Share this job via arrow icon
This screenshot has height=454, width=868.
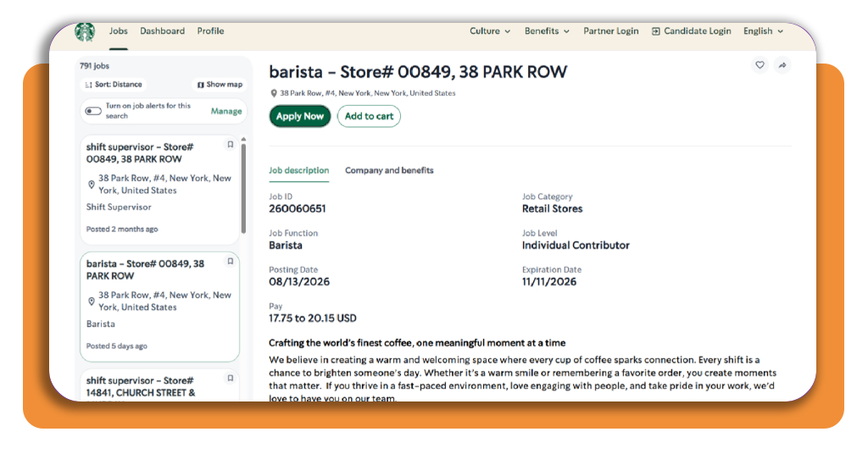[782, 65]
